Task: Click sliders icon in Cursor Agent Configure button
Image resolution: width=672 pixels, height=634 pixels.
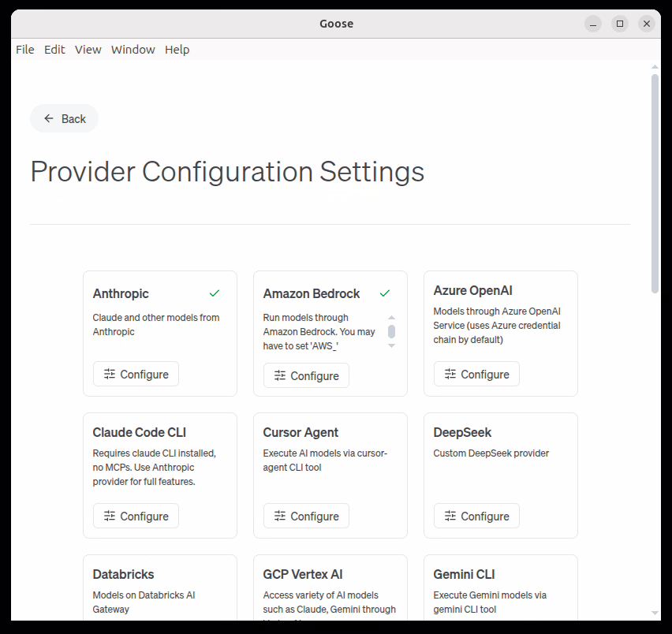Action: (x=280, y=517)
